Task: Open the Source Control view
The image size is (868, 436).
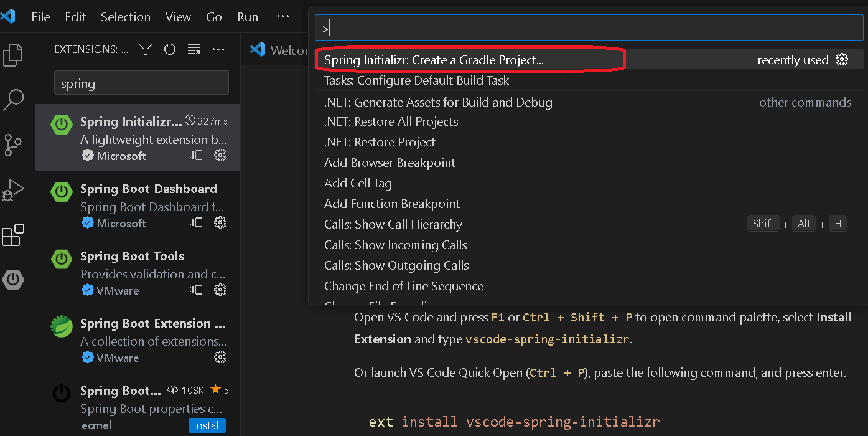Action: (13, 145)
